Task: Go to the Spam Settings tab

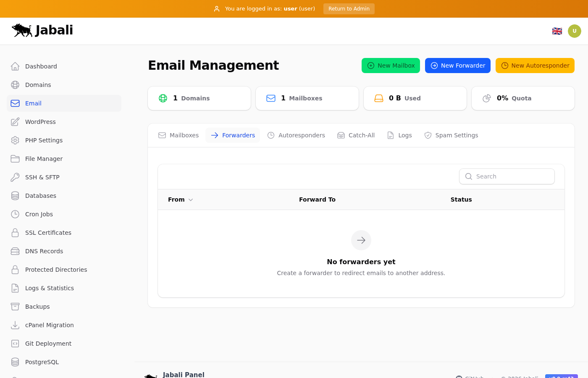Action: coord(451,135)
